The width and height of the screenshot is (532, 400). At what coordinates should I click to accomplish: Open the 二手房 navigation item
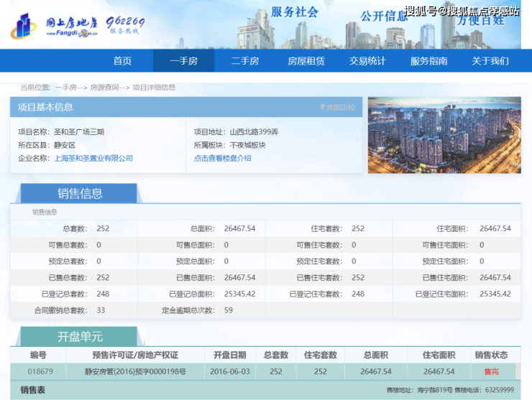point(244,61)
